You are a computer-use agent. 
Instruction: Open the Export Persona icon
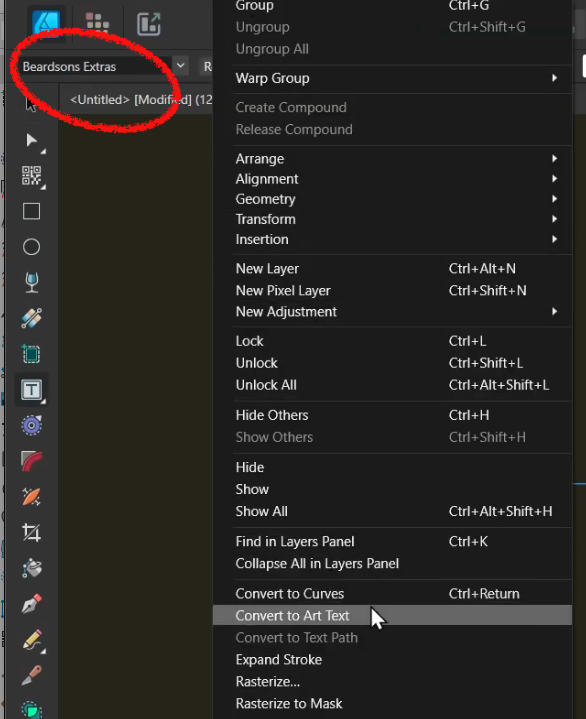(x=149, y=23)
